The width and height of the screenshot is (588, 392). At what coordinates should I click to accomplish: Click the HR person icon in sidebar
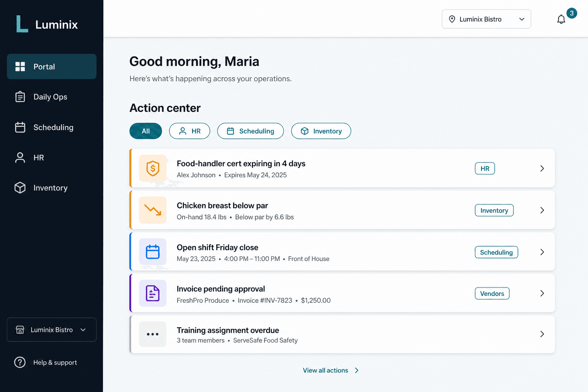click(x=20, y=158)
